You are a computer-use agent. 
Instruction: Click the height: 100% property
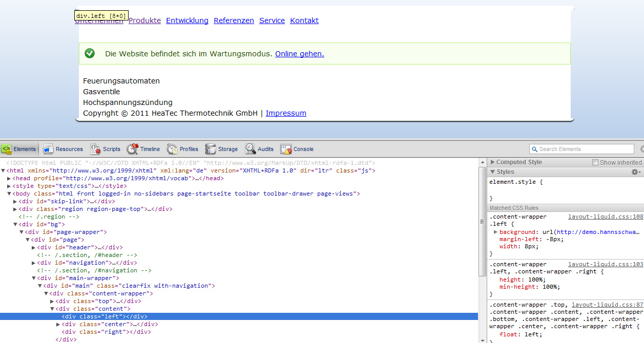pyautogui.click(x=523, y=280)
